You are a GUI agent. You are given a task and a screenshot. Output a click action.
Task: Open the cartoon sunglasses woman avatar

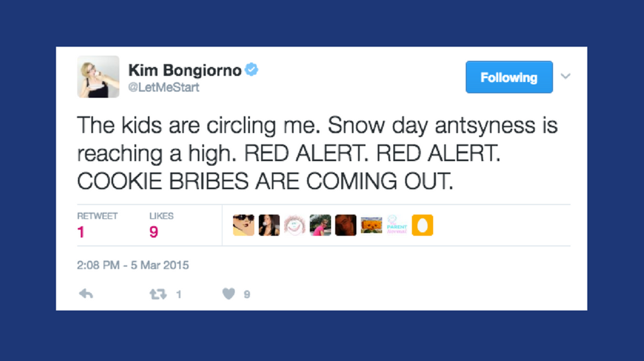[243, 225]
